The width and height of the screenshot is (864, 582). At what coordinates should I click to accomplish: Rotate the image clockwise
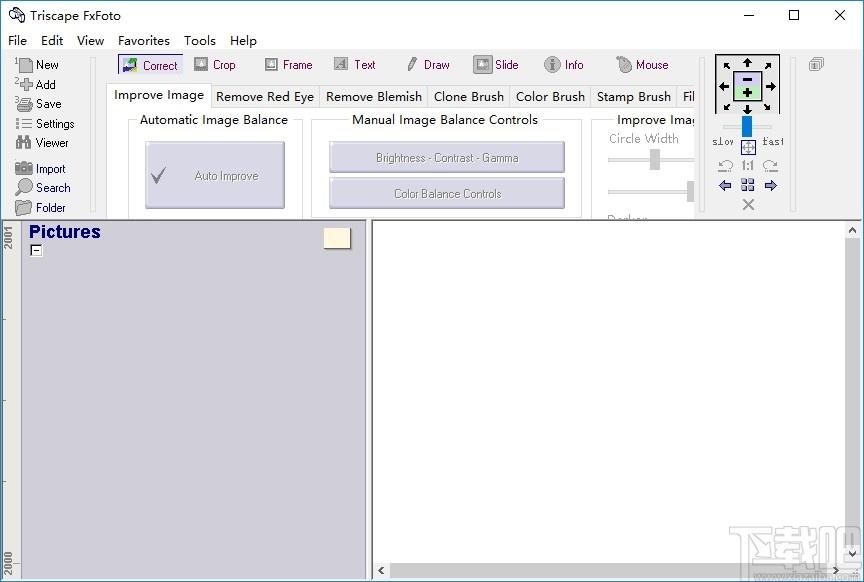[770, 165]
